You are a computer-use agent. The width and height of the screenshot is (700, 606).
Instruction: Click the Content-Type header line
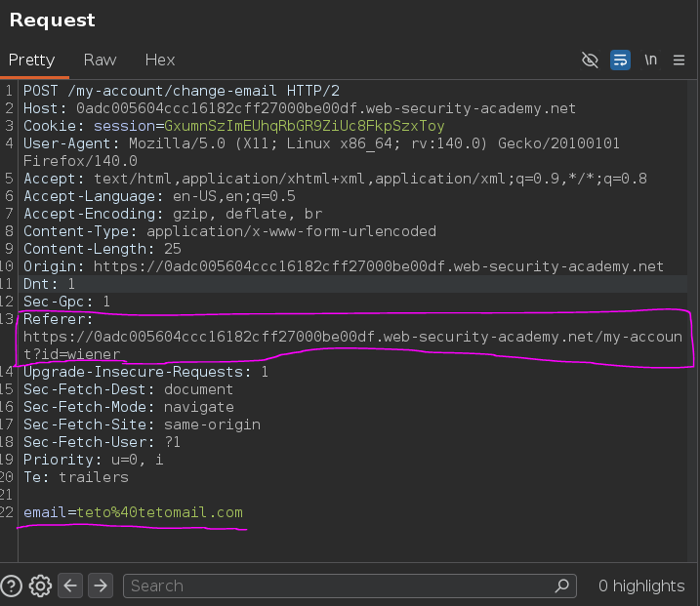pyautogui.click(x=229, y=231)
